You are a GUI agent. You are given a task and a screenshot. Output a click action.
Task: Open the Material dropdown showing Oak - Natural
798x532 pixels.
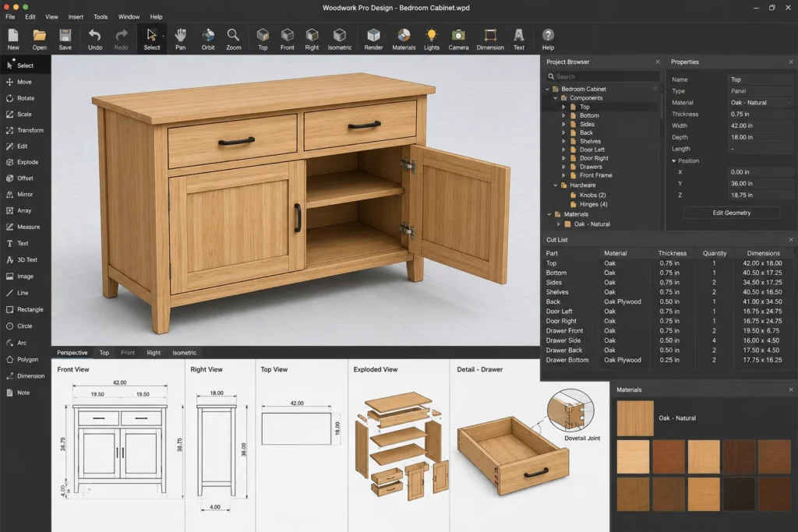point(761,103)
